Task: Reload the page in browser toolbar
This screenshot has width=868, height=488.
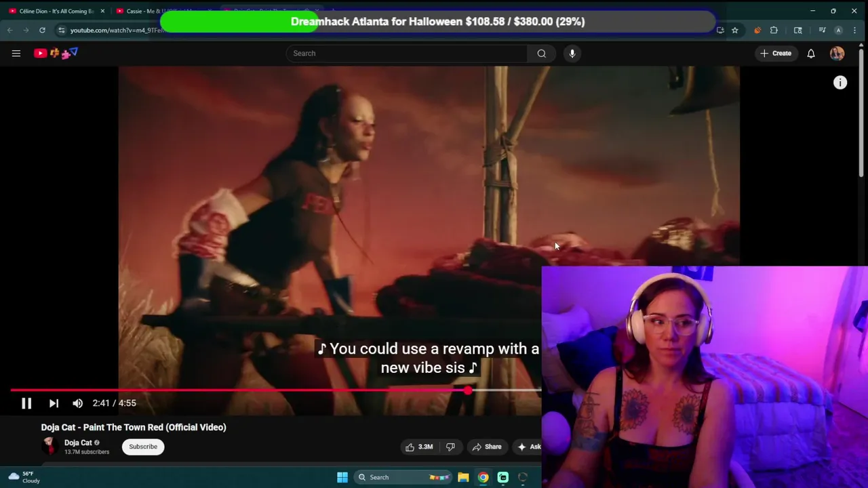Action: tap(42, 30)
